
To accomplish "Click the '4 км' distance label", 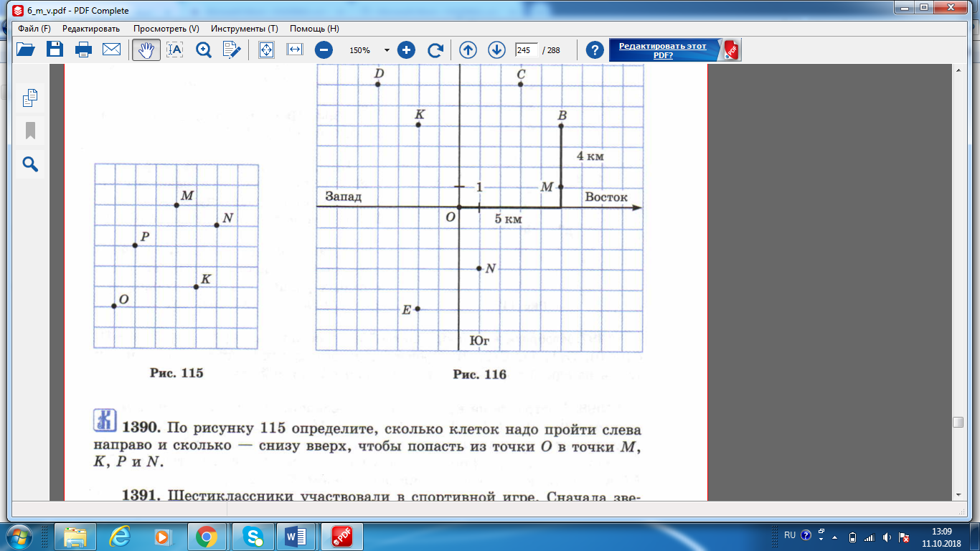I will (591, 156).
